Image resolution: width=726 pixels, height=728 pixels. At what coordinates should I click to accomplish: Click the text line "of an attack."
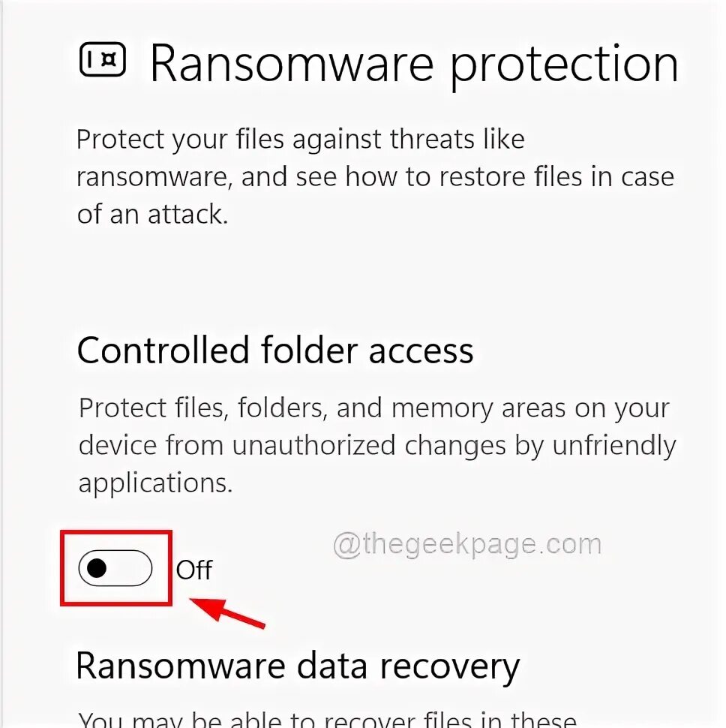(x=152, y=214)
